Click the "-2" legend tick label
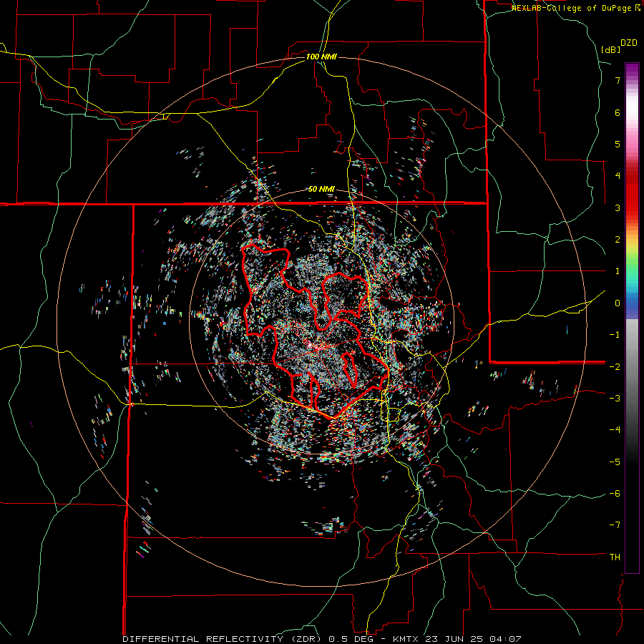The width and height of the screenshot is (644, 644). click(615, 366)
